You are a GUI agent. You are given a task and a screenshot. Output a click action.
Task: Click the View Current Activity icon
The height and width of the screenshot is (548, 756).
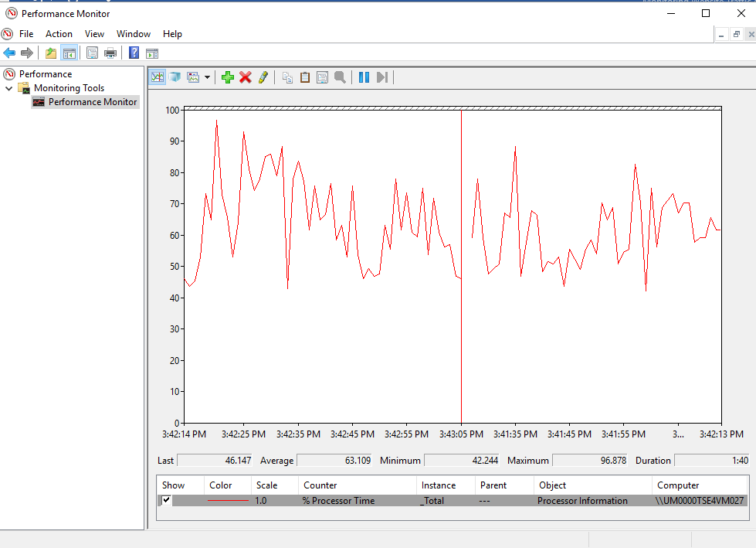(x=158, y=77)
